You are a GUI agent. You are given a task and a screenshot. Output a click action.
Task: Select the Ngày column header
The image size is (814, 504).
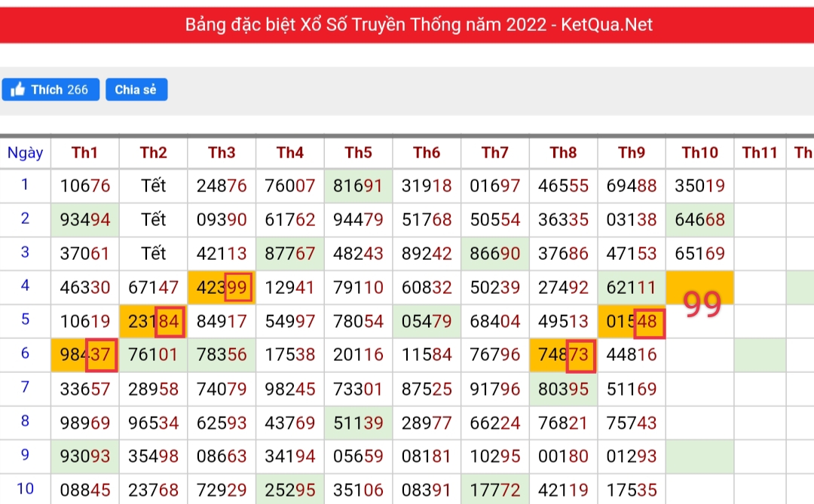click(25, 153)
